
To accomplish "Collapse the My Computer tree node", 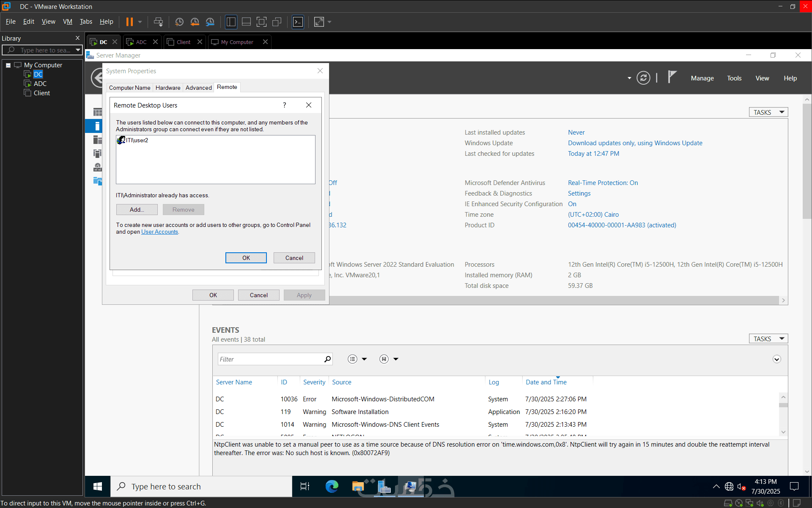I will pyautogui.click(x=8, y=65).
